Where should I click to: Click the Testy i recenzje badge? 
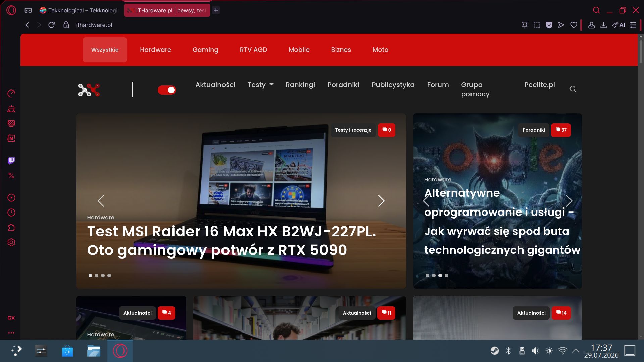[353, 130]
